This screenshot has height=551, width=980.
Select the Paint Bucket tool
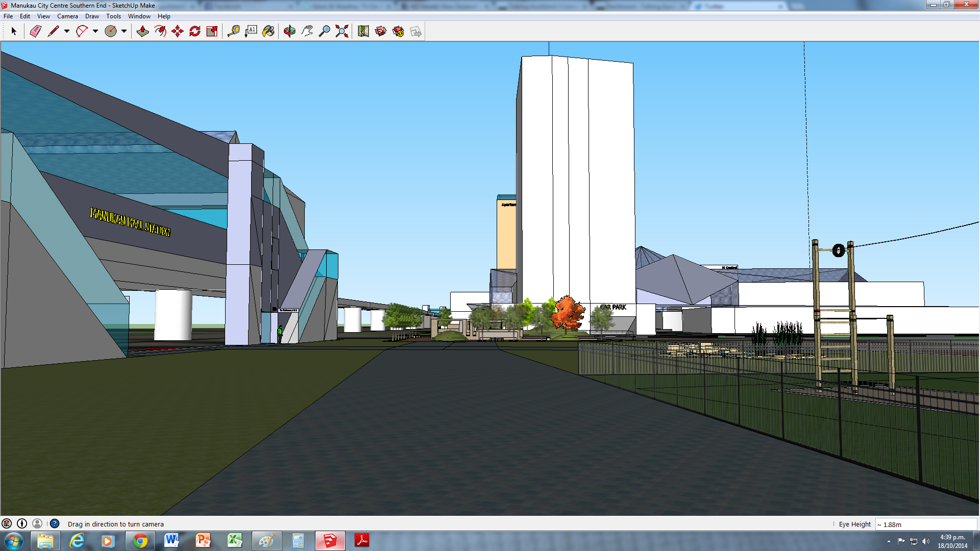(268, 32)
